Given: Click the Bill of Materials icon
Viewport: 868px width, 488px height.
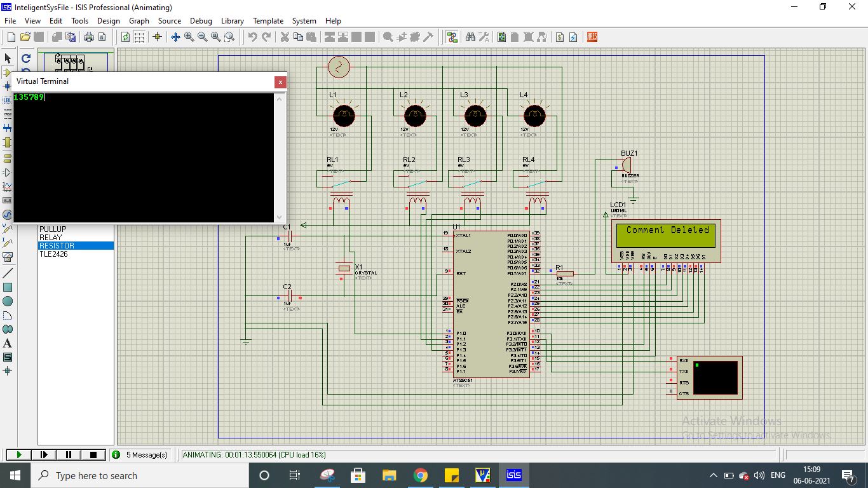Looking at the screenshot, I should tap(559, 37).
